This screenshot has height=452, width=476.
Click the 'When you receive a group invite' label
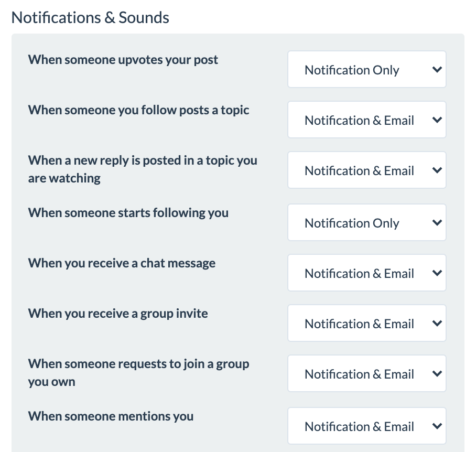(118, 314)
